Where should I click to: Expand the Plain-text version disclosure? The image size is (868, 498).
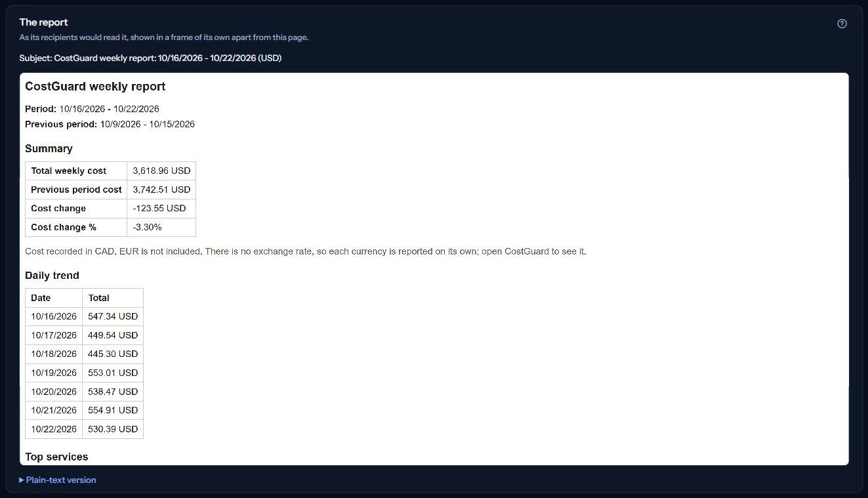click(58, 480)
